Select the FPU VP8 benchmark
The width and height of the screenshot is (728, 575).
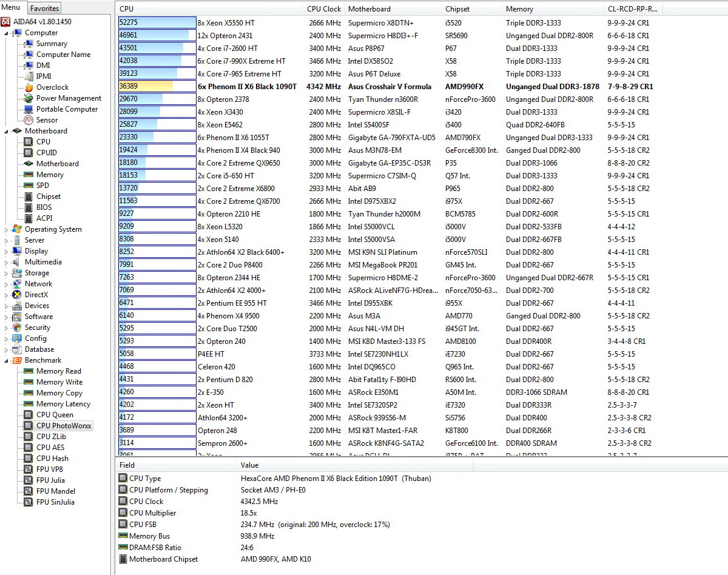(x=50, y=469)
